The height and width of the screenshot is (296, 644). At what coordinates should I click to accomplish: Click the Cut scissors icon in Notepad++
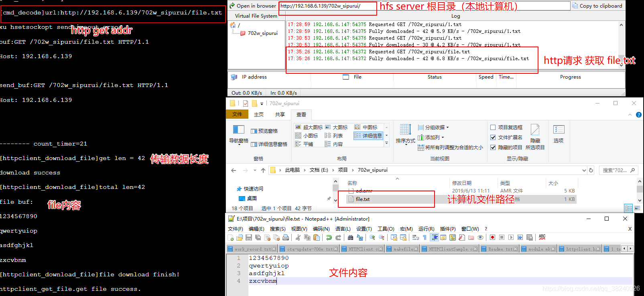298,237
